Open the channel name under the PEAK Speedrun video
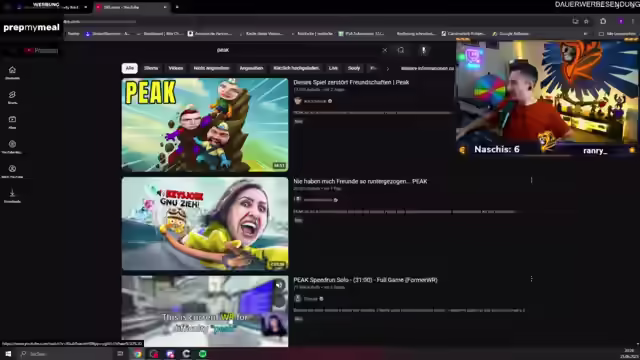The image size is (640, 360). [311, 299]
